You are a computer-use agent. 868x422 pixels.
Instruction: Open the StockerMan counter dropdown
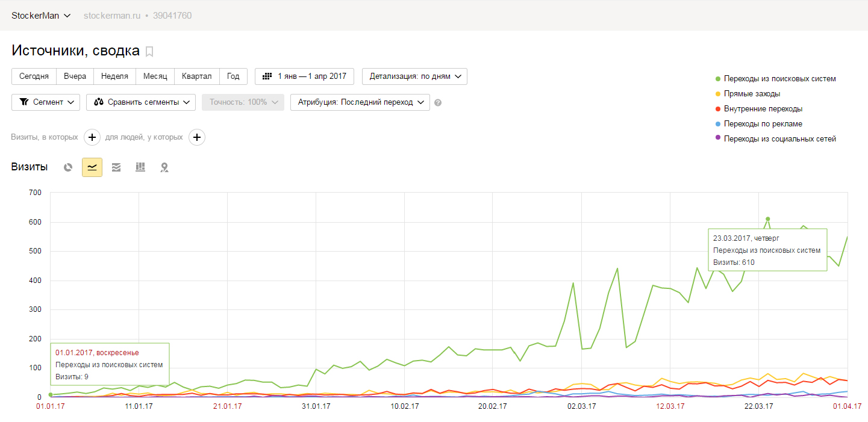coord(41,16)
